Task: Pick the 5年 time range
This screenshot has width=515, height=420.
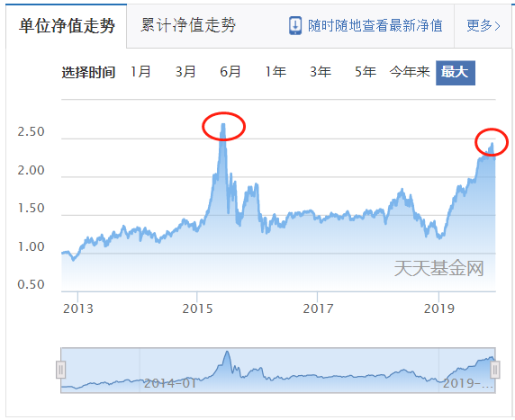Action: (366, 72)
